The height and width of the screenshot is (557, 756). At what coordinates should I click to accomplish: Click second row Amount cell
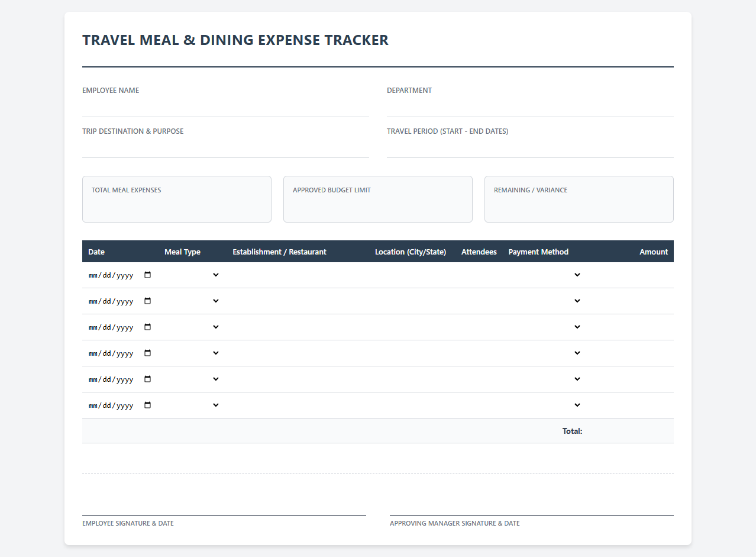pos(631,301)
